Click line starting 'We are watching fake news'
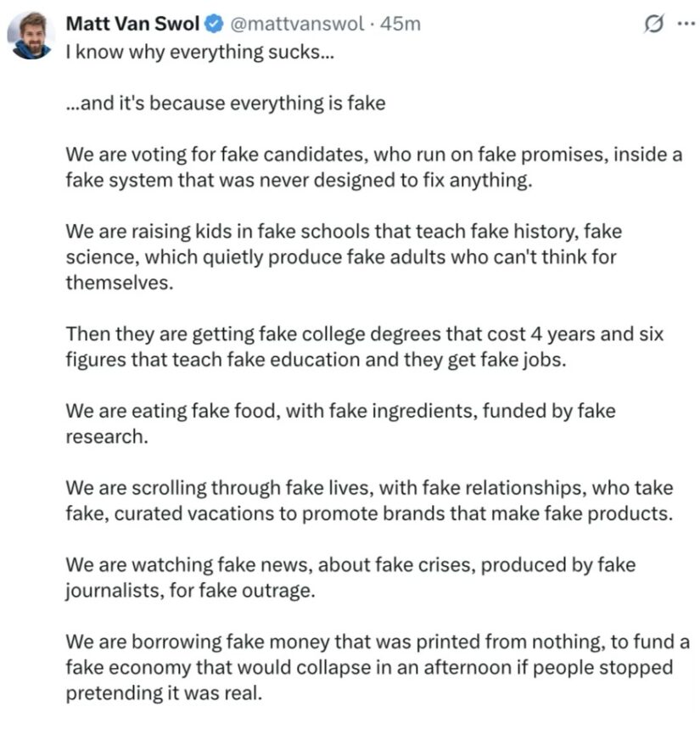Viewport: 700px width, 729px height. coord(350,565)
